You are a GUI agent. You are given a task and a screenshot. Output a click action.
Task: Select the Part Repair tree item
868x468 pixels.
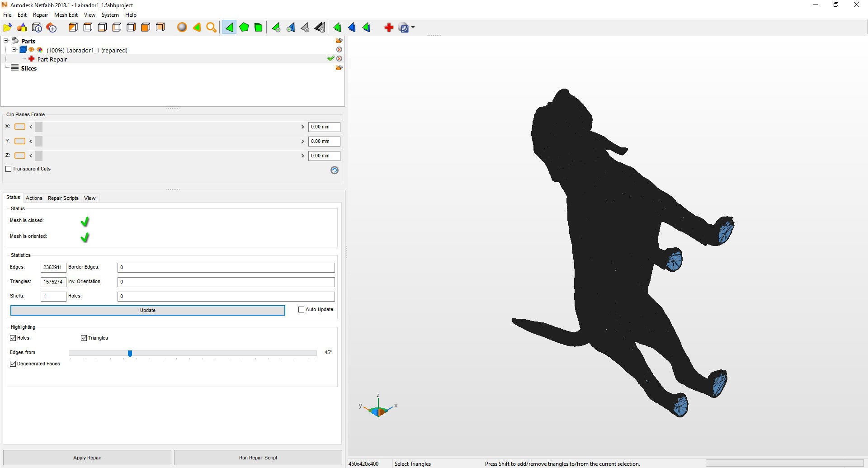click(52, 59)
